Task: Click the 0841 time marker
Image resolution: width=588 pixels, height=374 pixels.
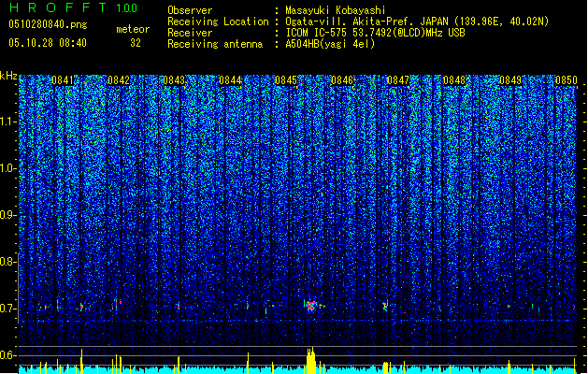Action: coord(63,80)
